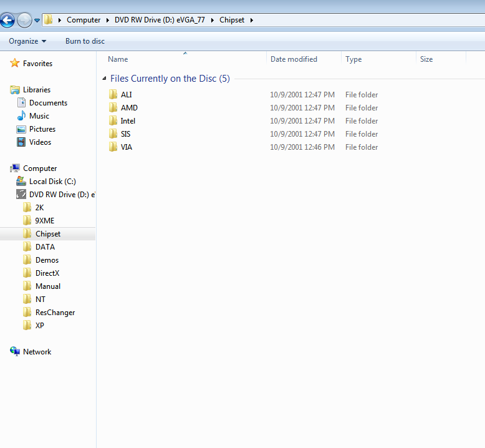Open the Intel folder in file list

pos(128,121)
